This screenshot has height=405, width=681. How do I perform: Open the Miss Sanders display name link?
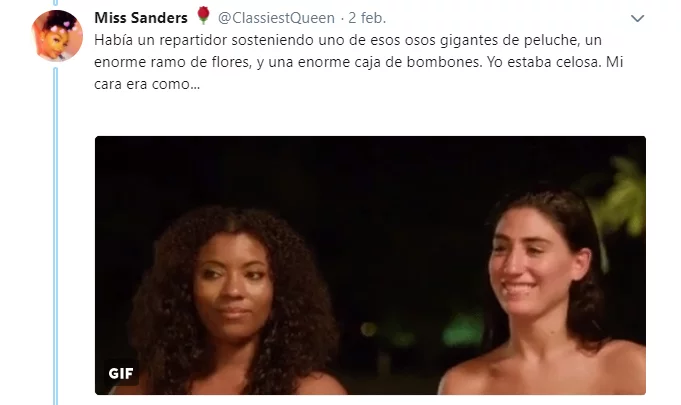click(x=141, y=18)
